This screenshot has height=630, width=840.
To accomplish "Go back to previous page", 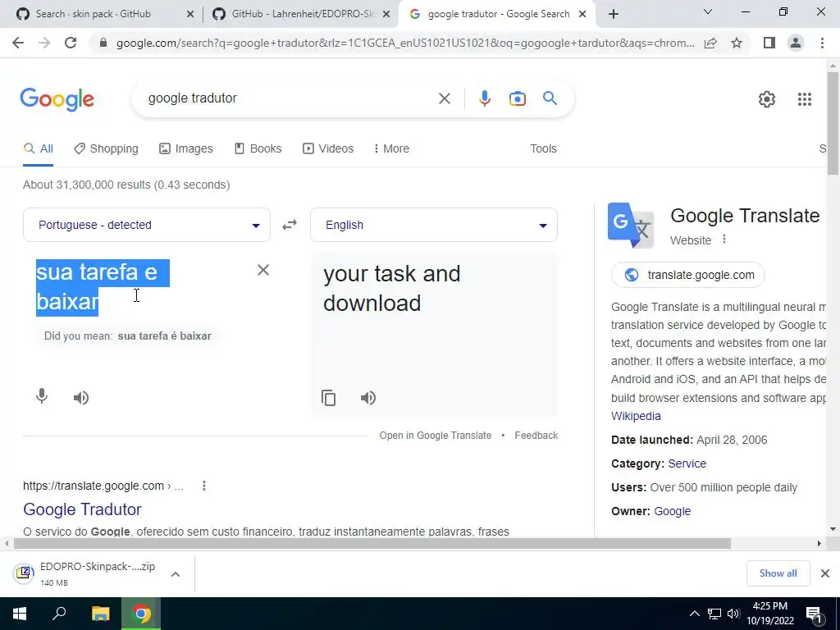I will click(18, 43).
